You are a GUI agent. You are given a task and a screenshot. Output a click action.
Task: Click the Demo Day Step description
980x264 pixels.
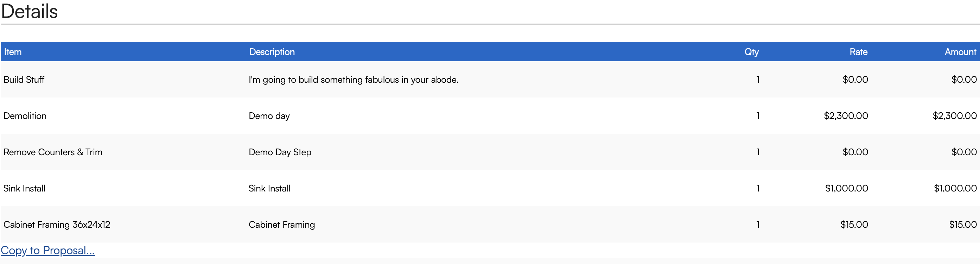[x=280, y=152]
